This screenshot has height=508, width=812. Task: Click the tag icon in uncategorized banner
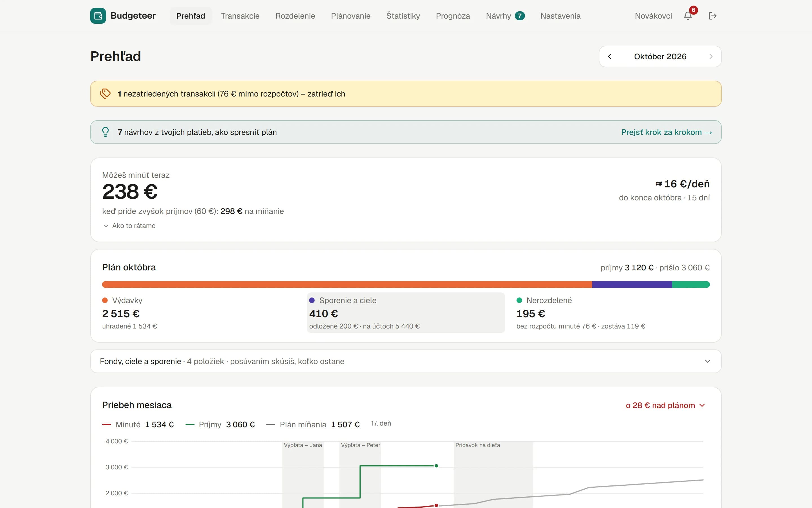105,94
